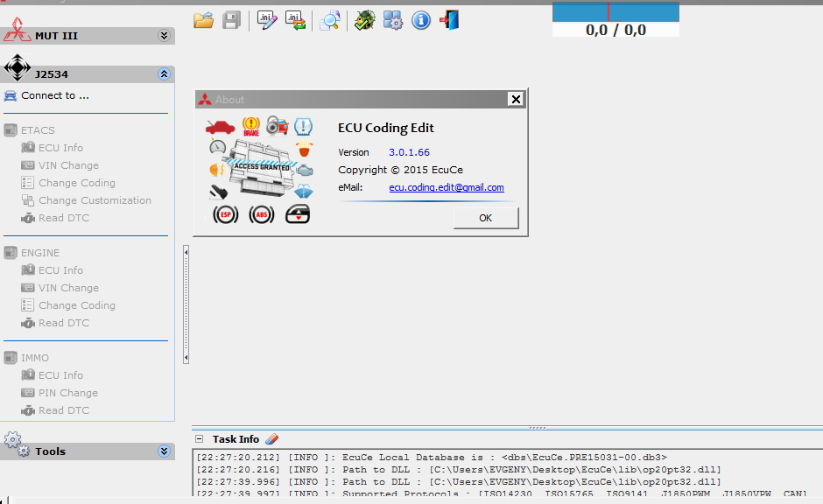Click OK in the About dialog
Screen dimensions: 823x504
[486, 218]
